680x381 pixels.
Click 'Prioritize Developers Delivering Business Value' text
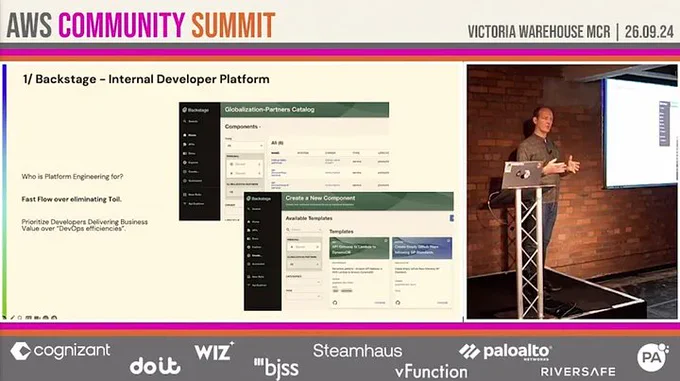(85, 225)
